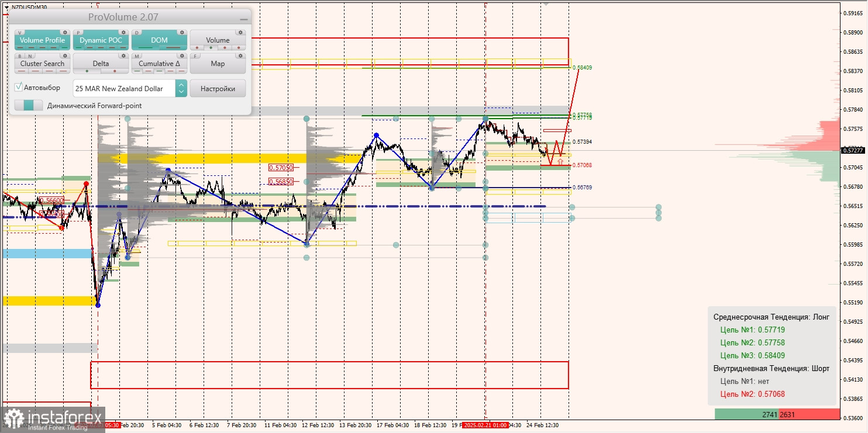The width and height of the screenshot is (868, 433).
Task: Toggle the Dynamic POC indicator
Action: (101, 40)
